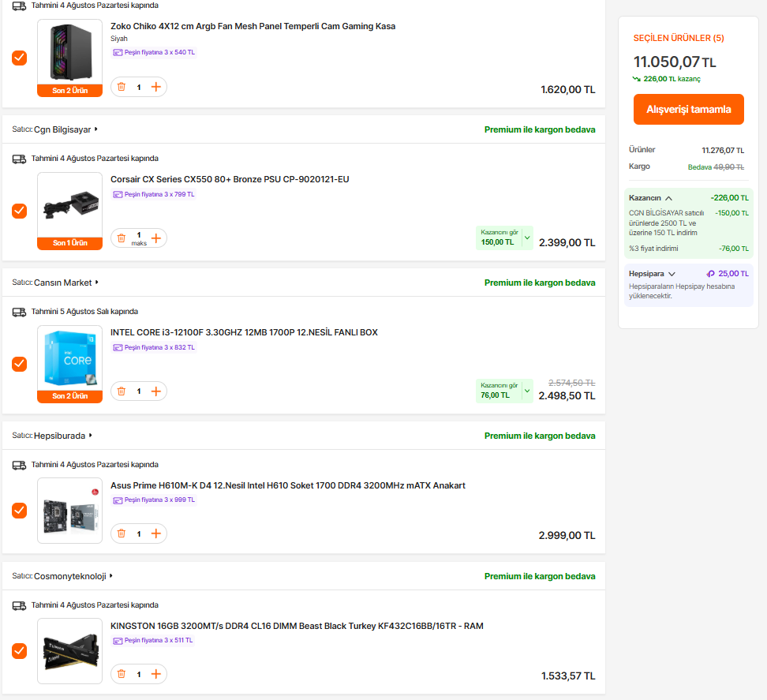Image resolution: width=767 pixels, height=700 pixels.
Task: Expand the Hepsipara details section
Action: [x=672, y=274]
